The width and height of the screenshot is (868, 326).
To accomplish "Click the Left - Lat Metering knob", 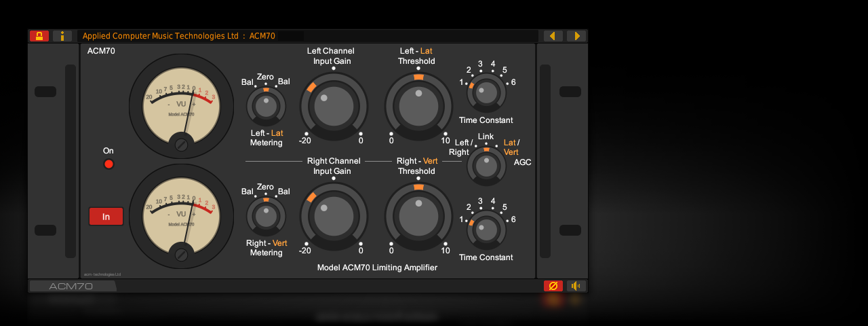I will [x=266, y=107].
